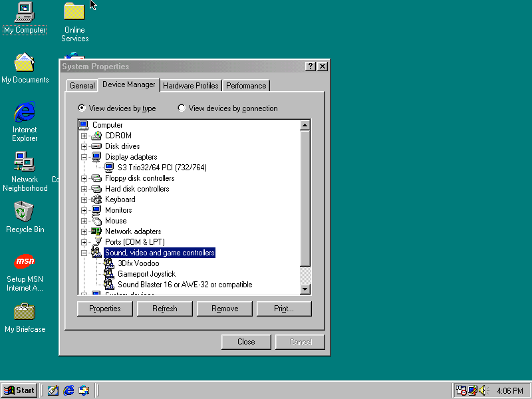Select the Keyboard device icon

(96, 199)
